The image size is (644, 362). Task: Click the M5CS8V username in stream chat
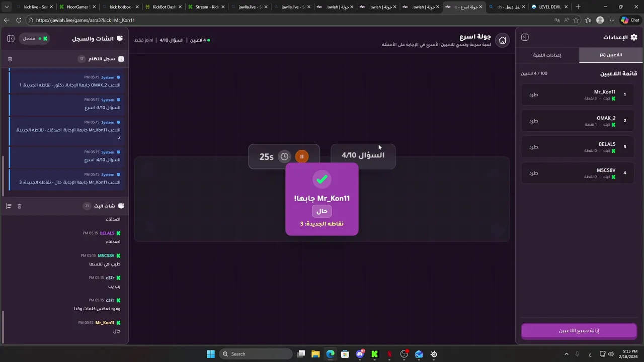tap(106, 255)
